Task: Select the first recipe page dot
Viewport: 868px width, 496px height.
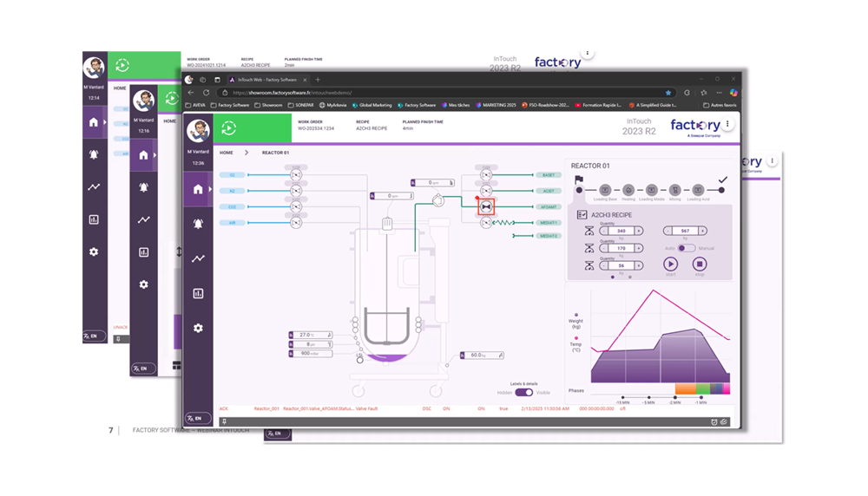Action: pyautogui.click(x=612, y=277)
